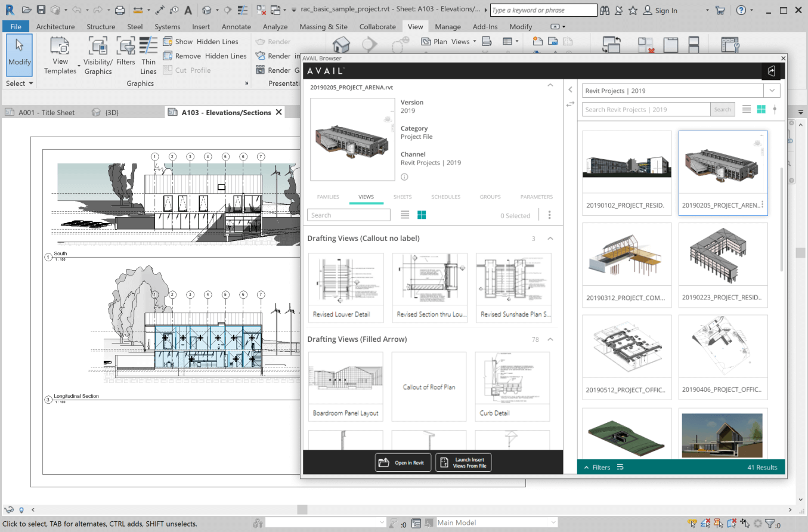This screenshot has height=532, width=808.
Task: Click the Subscription Center binoculars search icon
Action: click(605, 10)
